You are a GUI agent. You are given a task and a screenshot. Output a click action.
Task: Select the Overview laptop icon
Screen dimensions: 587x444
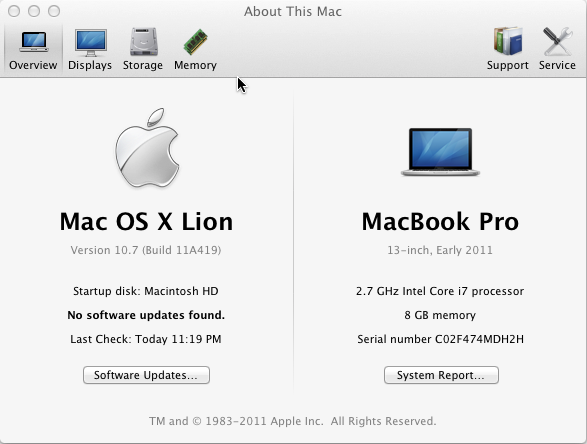(x=34, y=42)
